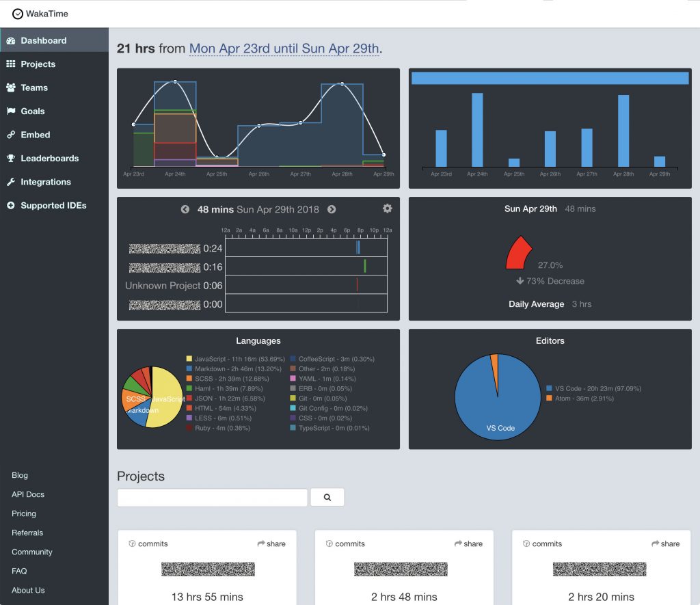Click the TypeScript - 0m legend entry
700x605 pixels.
click(329, 427)
